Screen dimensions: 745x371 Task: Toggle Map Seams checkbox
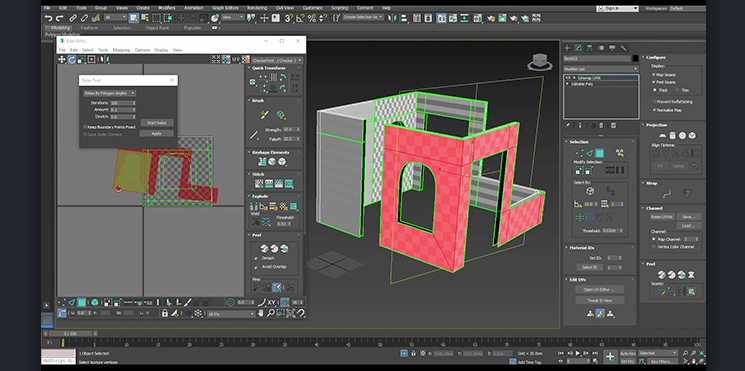click(654, 75)
